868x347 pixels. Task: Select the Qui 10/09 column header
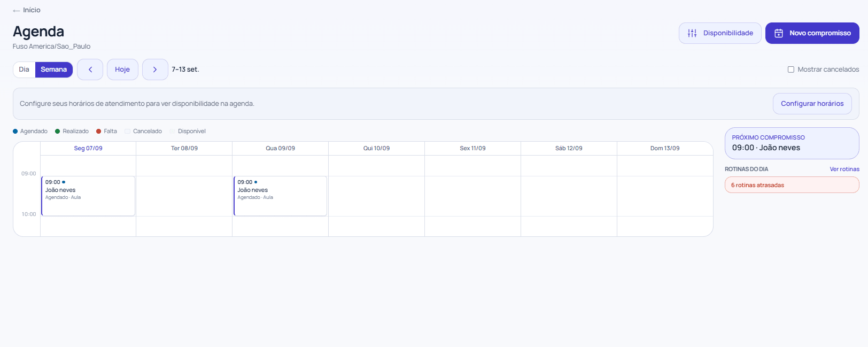pos(377,149)
